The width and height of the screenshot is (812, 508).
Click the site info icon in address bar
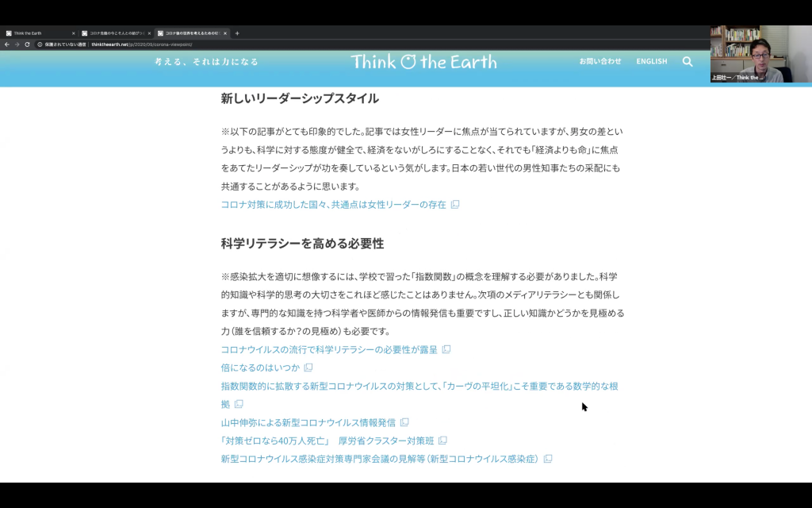coord(40,44)
